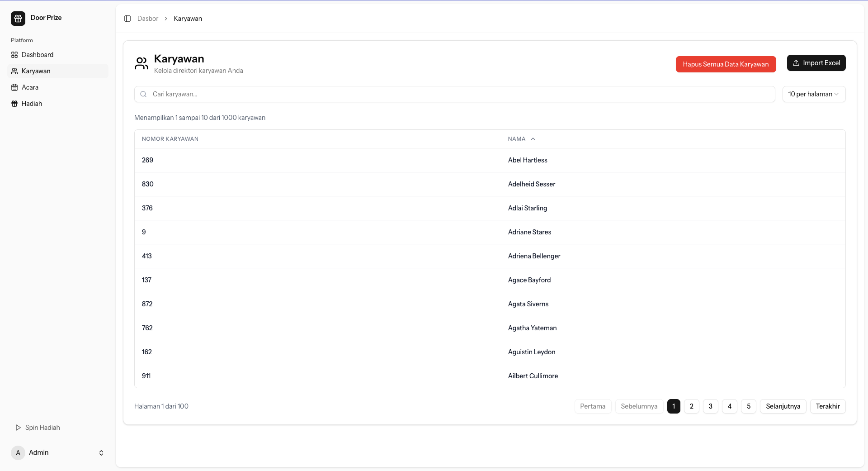The image size is (868, 471).
Task: Click employee number 872
Action: coord(147,304)
